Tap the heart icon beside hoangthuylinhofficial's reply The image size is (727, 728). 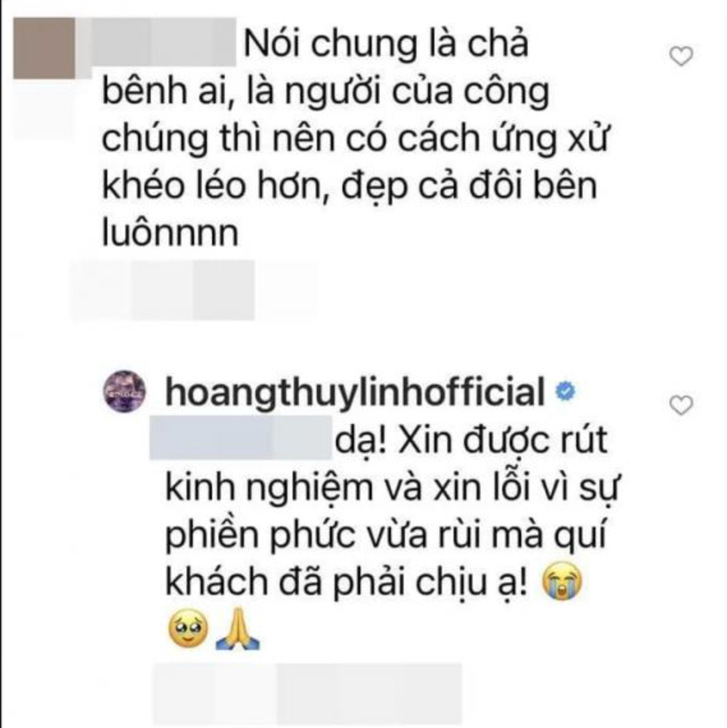pos(681,406)
